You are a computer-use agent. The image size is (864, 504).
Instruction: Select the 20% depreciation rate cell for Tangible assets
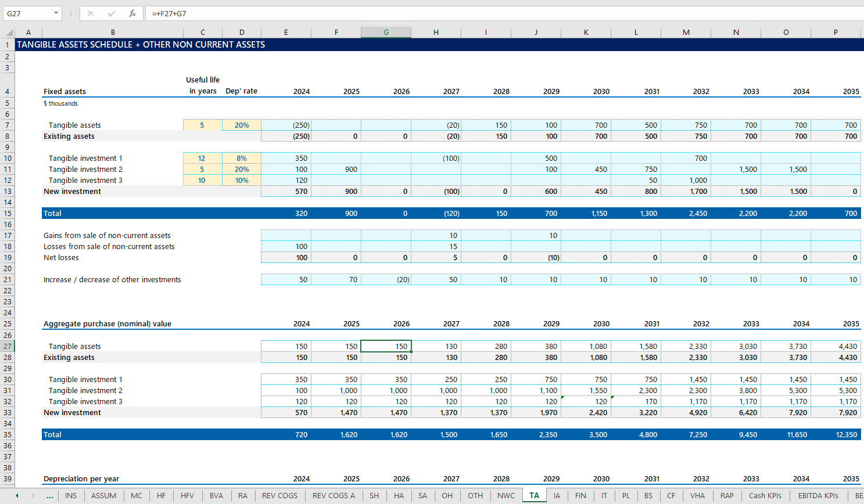pos(242,125)
